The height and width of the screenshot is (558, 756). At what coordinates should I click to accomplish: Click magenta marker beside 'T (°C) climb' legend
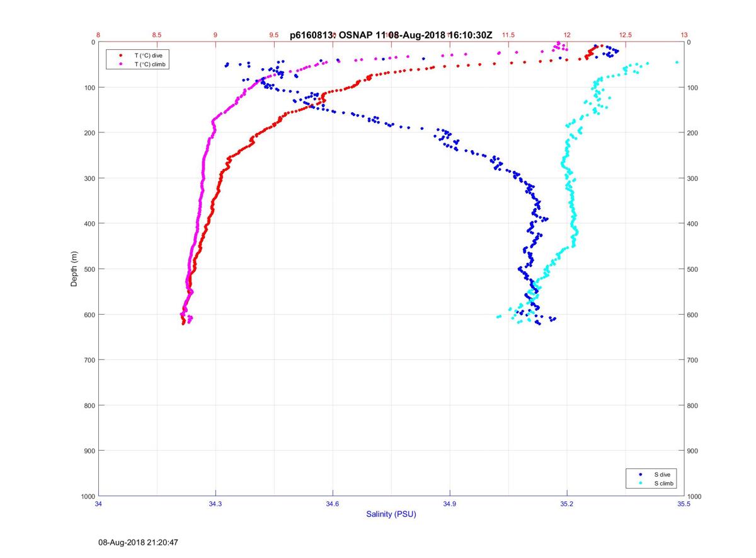tap(120, 64)
